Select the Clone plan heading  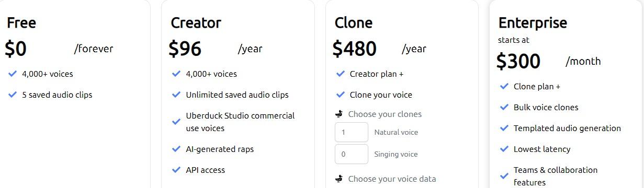[354, 23]
